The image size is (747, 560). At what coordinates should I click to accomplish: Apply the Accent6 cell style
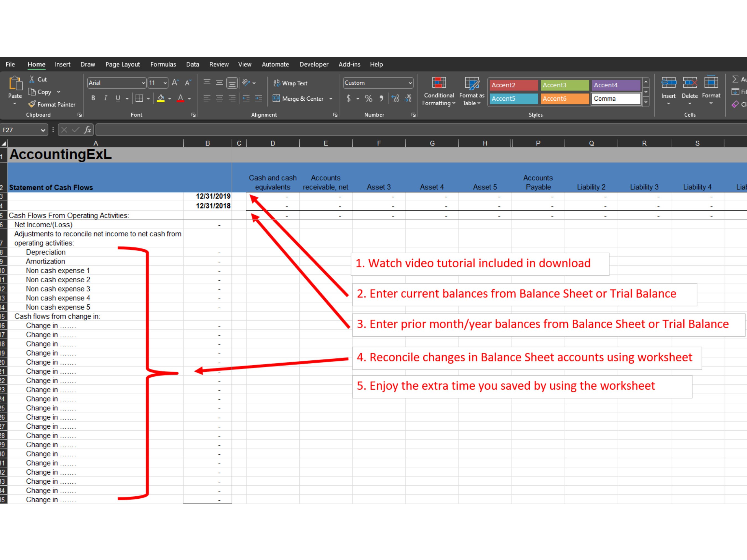pyautogui.click(x=565, y=98)
